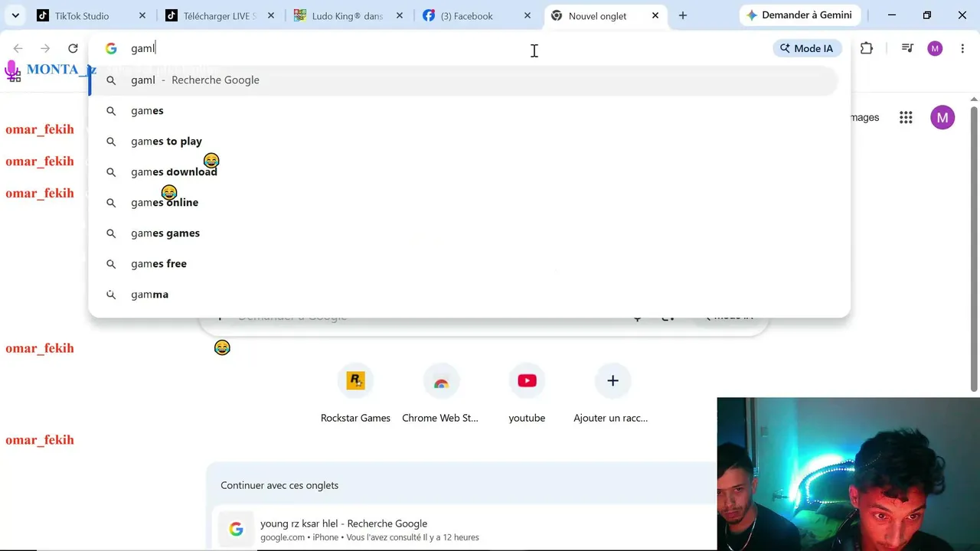
Task: Open the Chrome three-dot menu
Action: pos(962,48)
